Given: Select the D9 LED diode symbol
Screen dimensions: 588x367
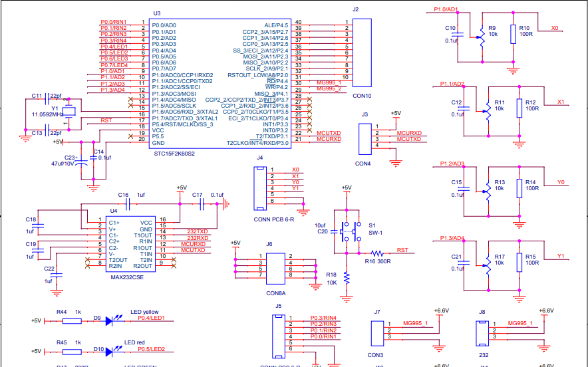Looking at the screenshot, I should 109,321.
